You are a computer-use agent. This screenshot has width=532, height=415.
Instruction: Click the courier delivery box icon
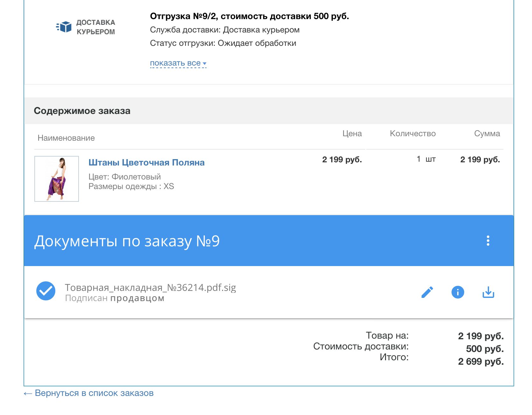click(63, 28)
